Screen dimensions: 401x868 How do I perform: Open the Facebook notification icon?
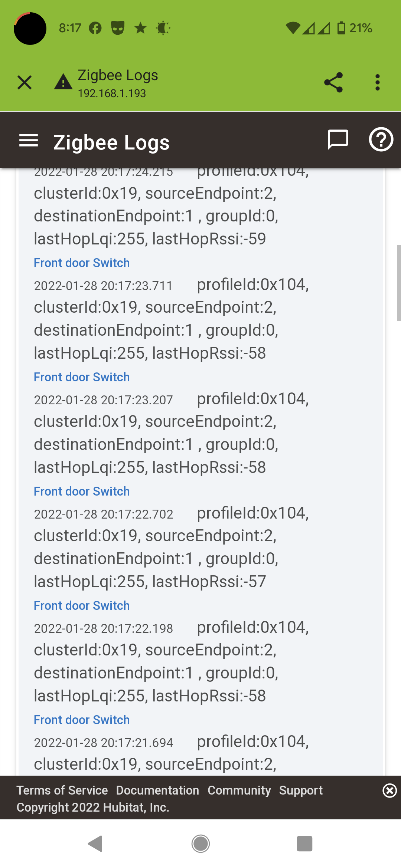click(x=95, y=27)
